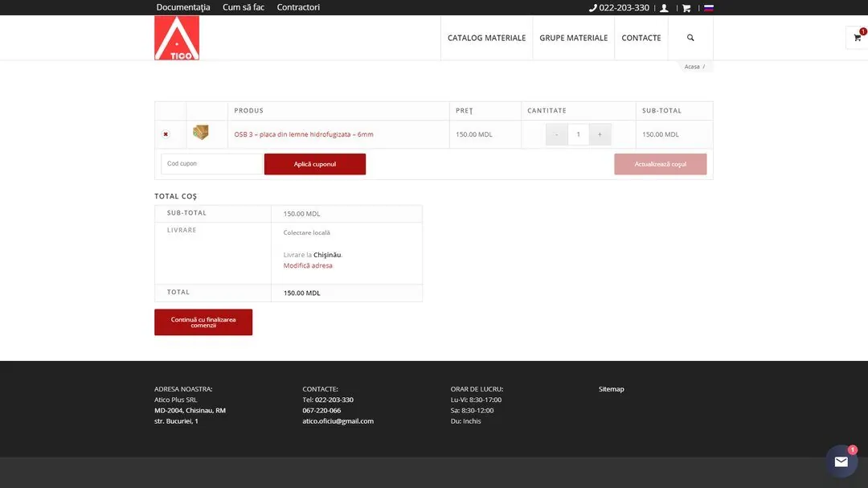The height and width of the screenshot is (488, 868).
Task: Click the Atico logo in the header
Action: (x=177, y=38)
